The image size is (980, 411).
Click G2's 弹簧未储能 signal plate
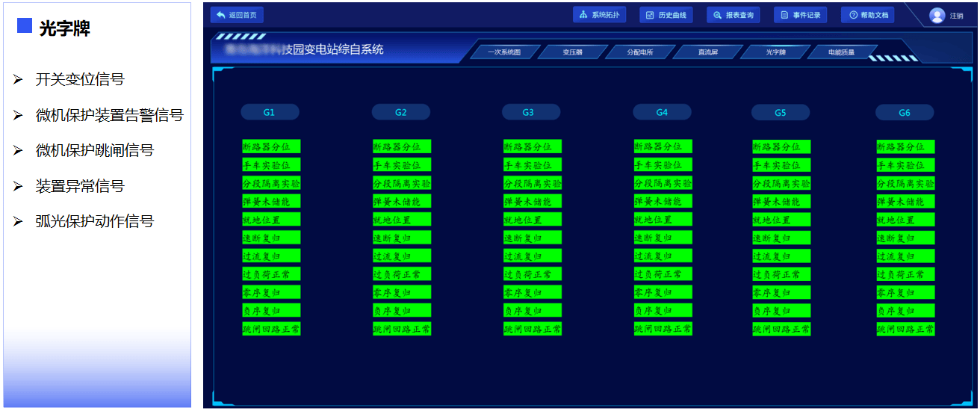click(x=402, y=201)
